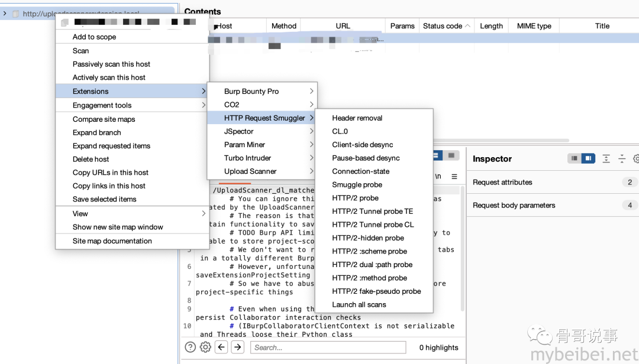Viewport: 639px width, 364px height.
Task: Open Site map documentation
Action: point(133,240)
